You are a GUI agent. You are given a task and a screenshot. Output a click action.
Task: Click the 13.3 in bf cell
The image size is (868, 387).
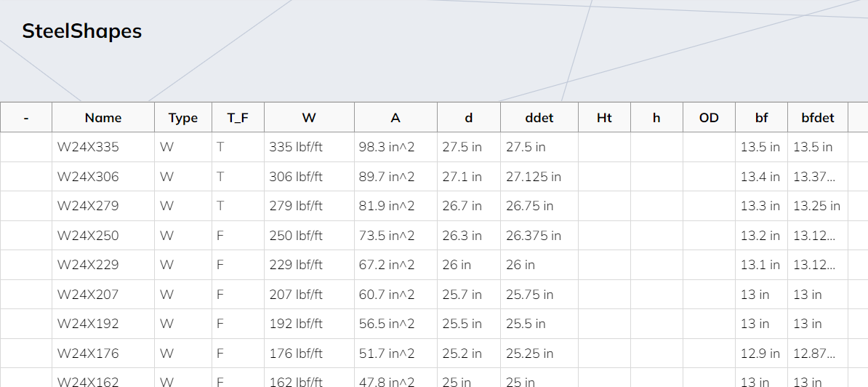tap(762, 206)
